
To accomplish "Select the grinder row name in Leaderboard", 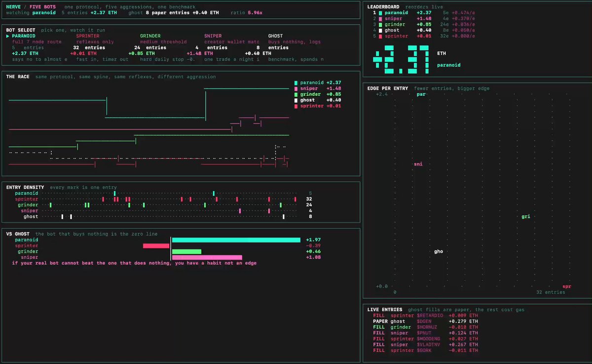I will pyautogui.click(x=395, y=25).
